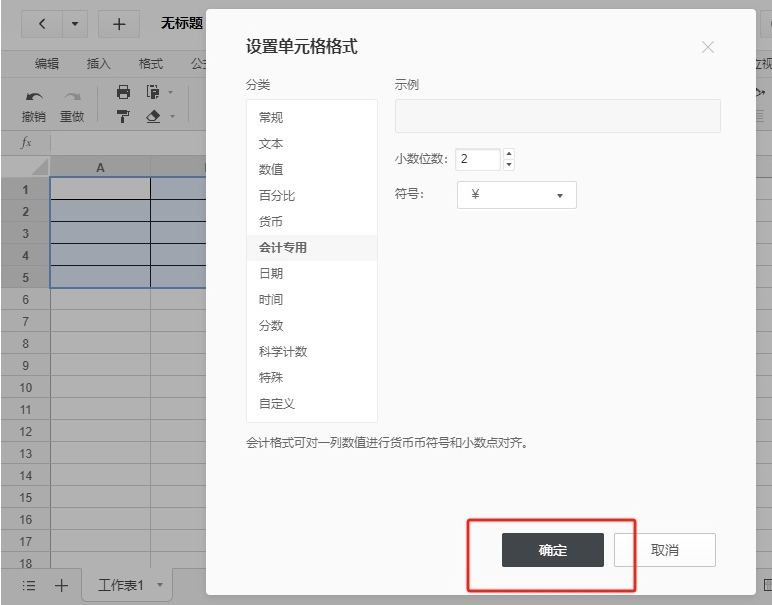This screenshot has height=605, width=772.
Task: Select the format painter icon
Action: pos(124,116)
